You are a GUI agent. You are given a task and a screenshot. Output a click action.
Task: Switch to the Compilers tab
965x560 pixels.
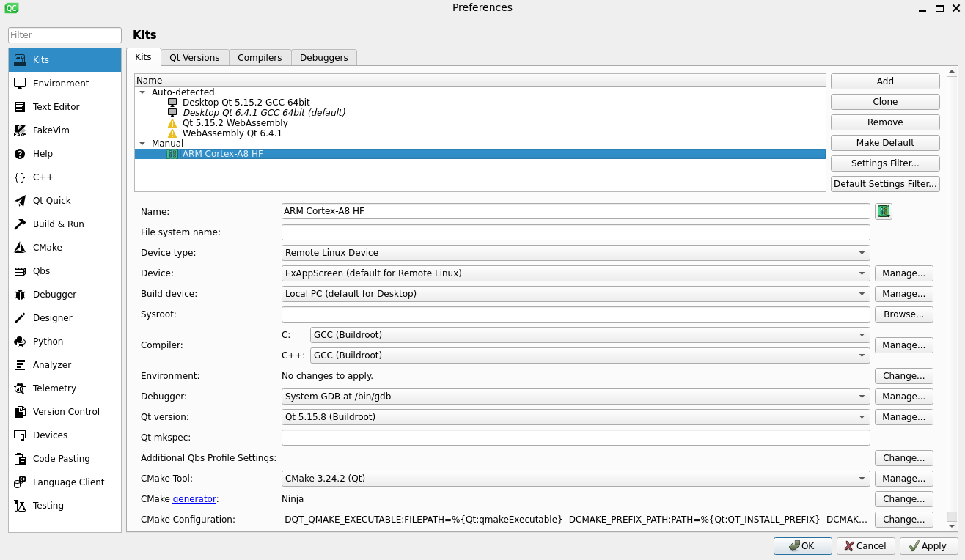click(x=260, y=58)
